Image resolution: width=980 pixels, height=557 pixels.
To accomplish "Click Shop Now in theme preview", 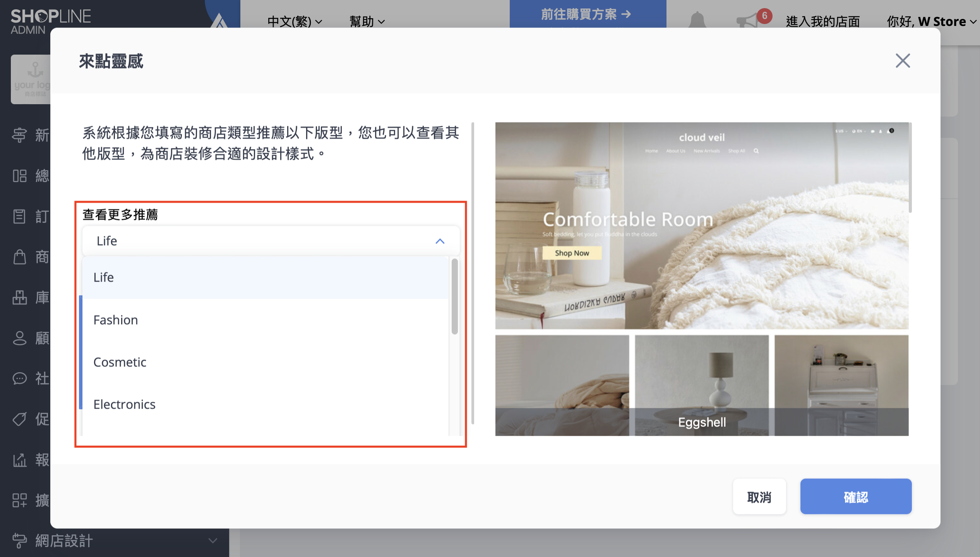I will pos(572,253).
